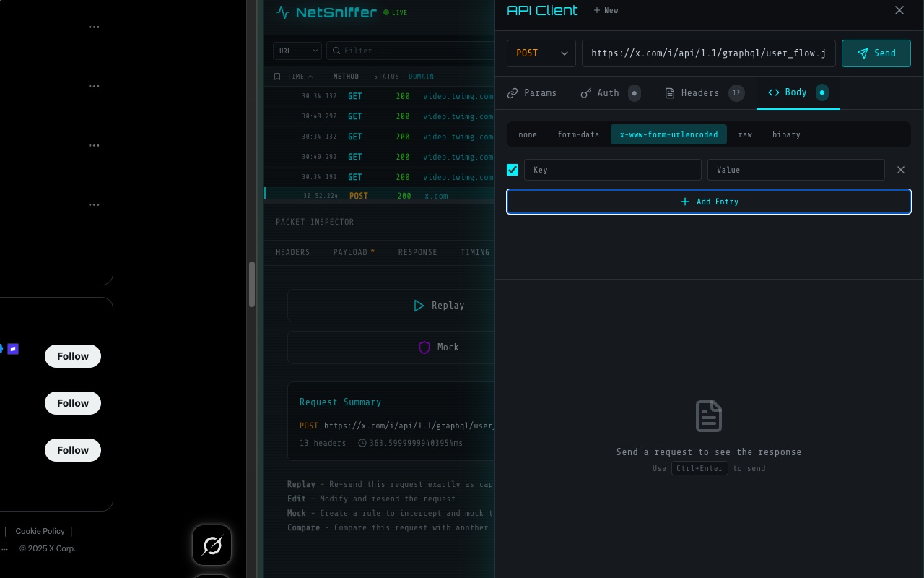The image size is (924, 578).
Task: Sort by the STATUS column header
Action: point(387,77)
